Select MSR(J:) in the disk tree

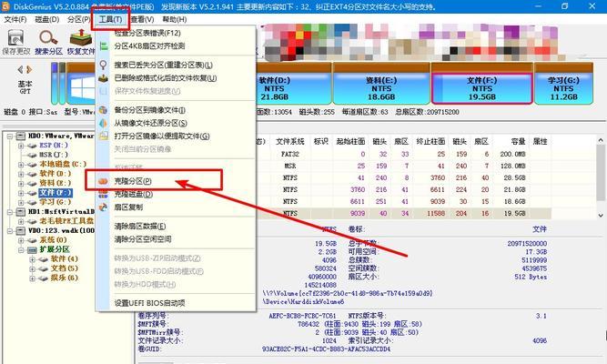pos(54,155)
